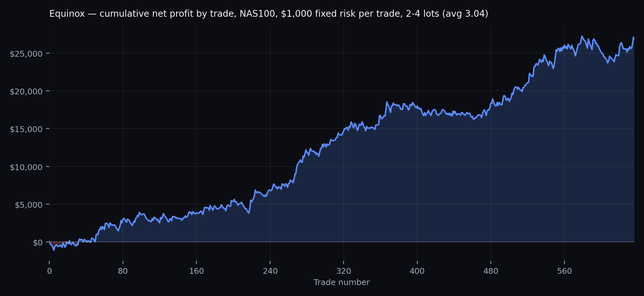This screenshot has height=296, width=644.
Task: Click the x-axis tick label 560
Action: pos(564,271)
